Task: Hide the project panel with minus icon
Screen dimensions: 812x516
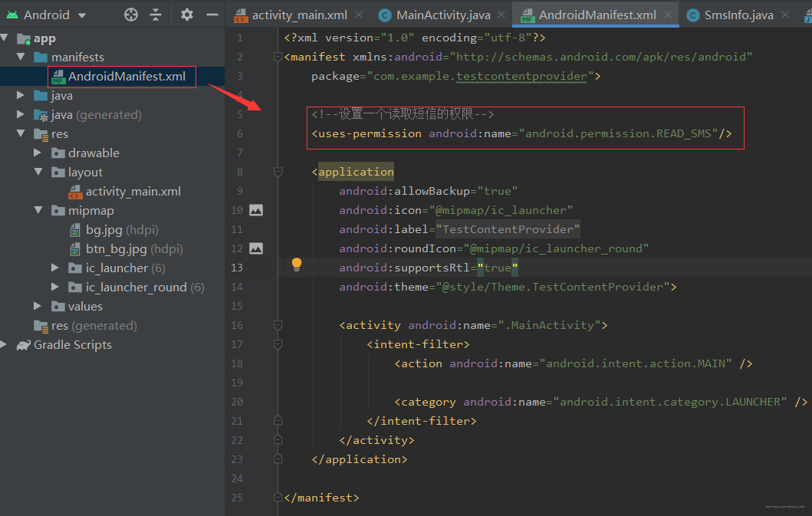Action: [212, 15]
